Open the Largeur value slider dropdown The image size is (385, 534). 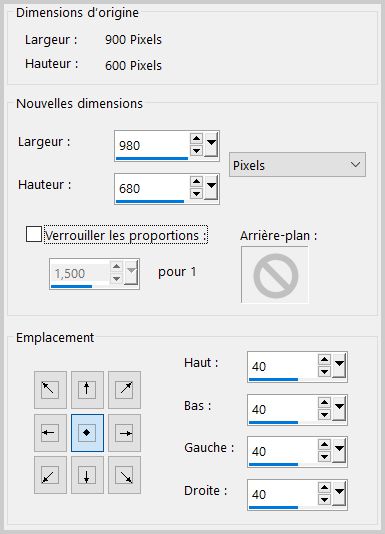point(211,145)
